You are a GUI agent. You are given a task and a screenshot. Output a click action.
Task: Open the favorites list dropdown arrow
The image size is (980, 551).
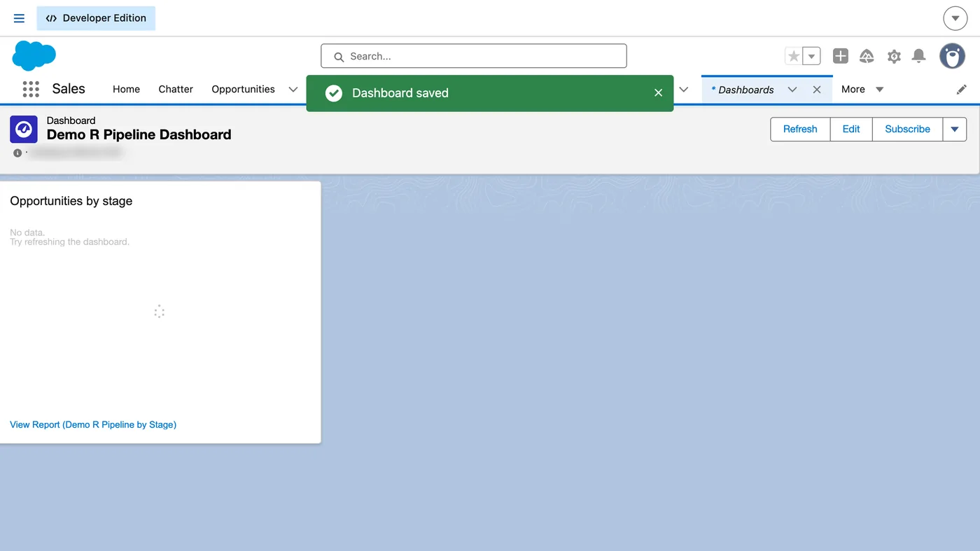(811, 56)
